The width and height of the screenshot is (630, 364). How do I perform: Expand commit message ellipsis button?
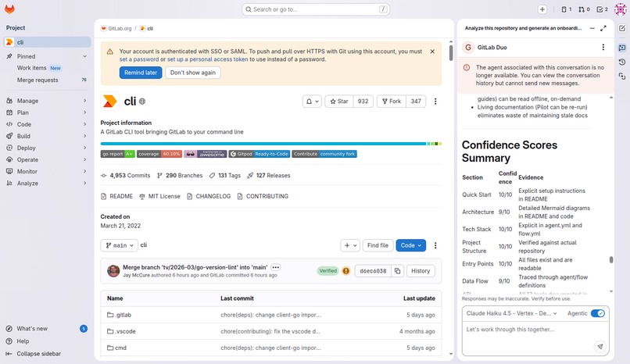[276, 267]
